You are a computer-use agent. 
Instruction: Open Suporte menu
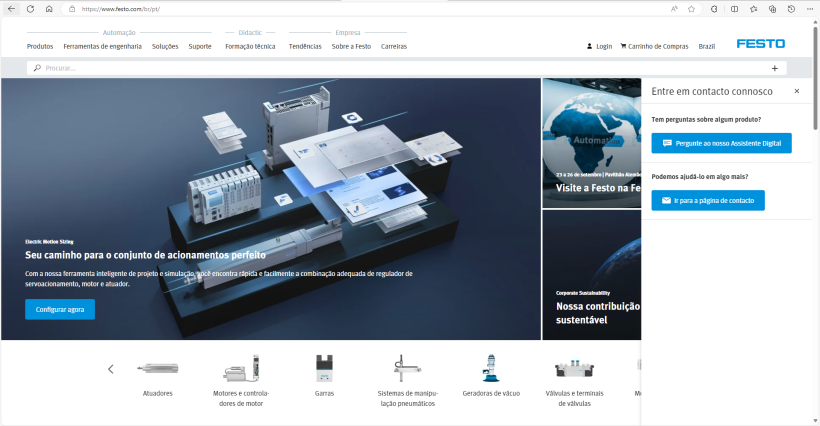[200, 47]
